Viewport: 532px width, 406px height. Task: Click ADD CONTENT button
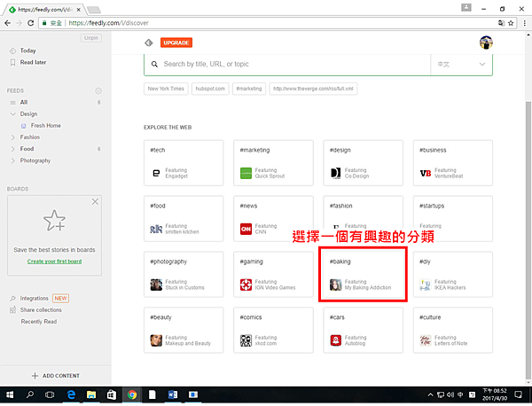pyautogui.click(x=55, y=376)
